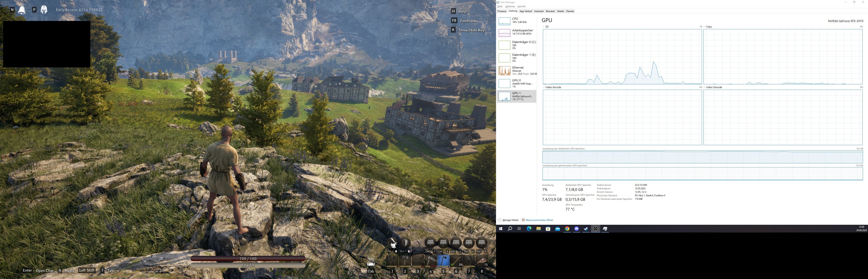This screenshot has width=868, height=279.
Task: Click the Ressourcenmonitor öffnen link
Action: (539, 220)
